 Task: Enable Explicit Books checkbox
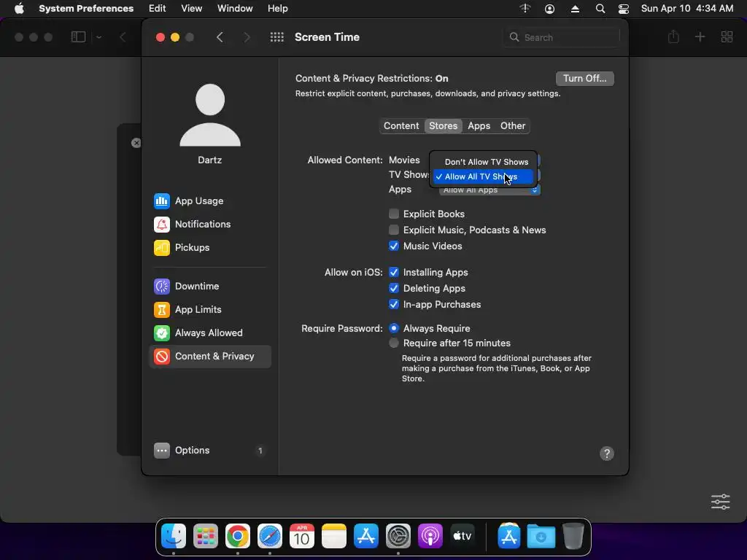click(x=393, y=214)
